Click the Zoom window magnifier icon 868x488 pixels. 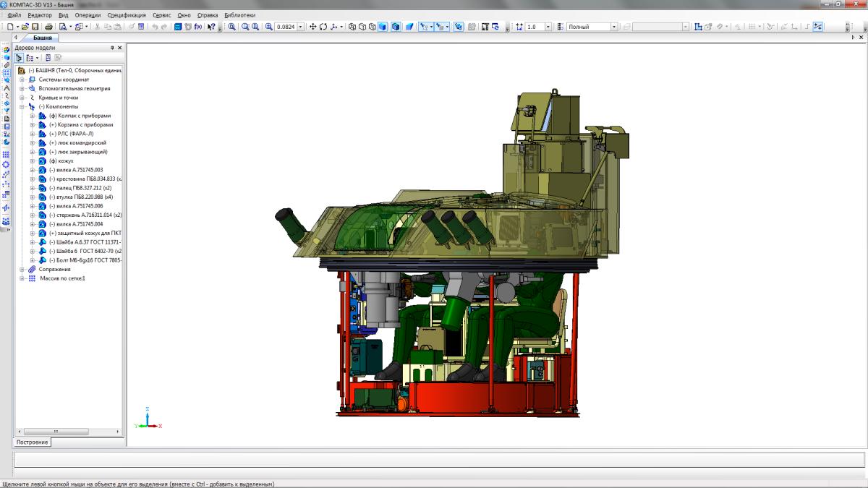click(x=232, y=27)
